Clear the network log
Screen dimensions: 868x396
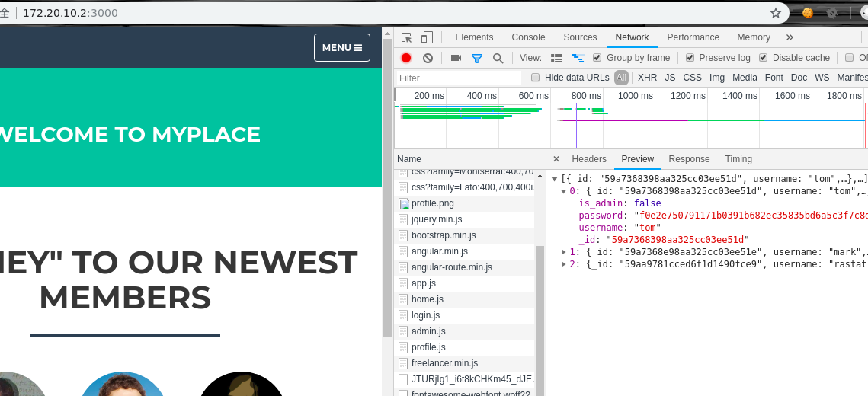point(428,58)
